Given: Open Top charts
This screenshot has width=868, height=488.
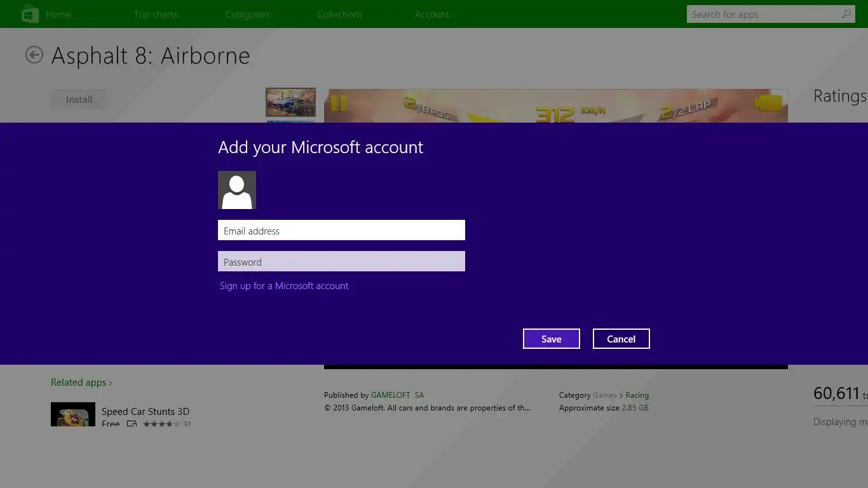Looking at the screenshot, I should pyautogui.click(x=156, y=14).
